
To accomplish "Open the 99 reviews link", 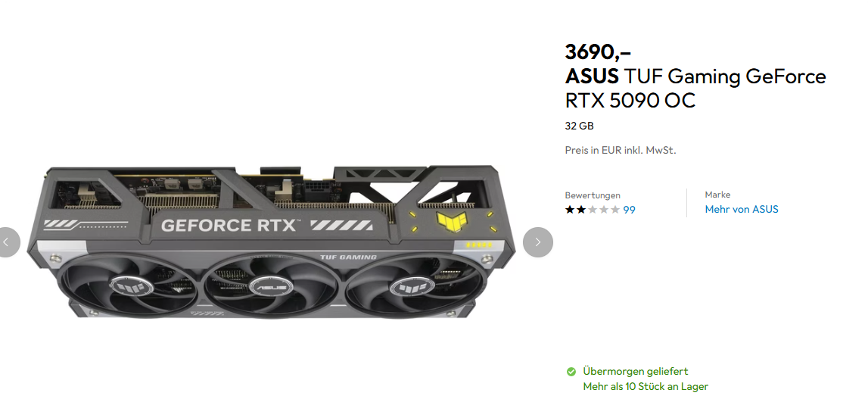I will pyautogui.click(x=630, y=210).
